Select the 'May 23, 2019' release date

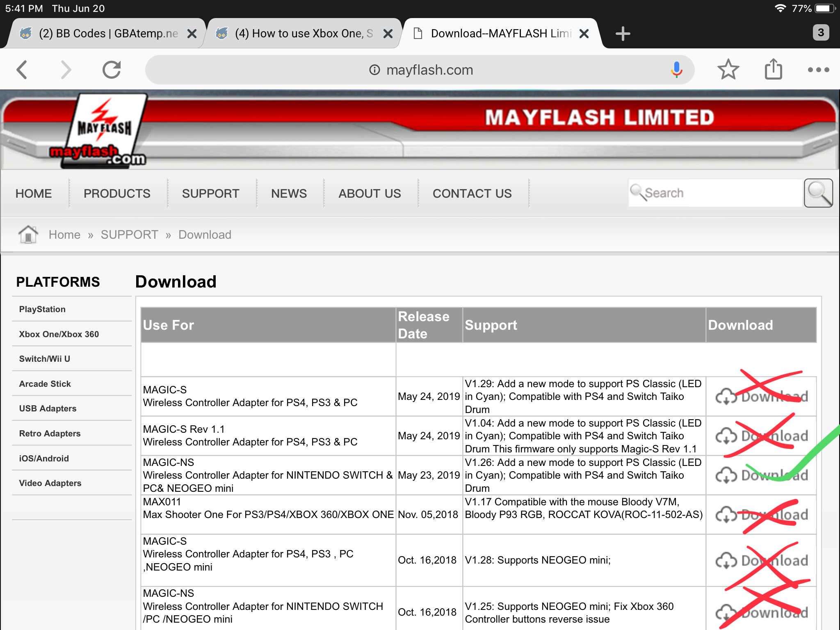pos(429,475)
